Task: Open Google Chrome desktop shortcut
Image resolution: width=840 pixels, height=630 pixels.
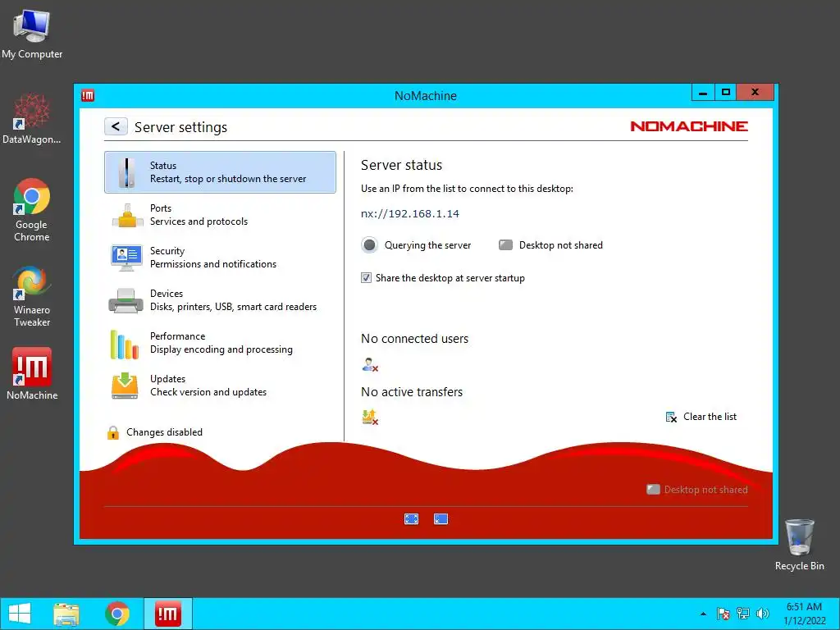Action: click(32, 210)
